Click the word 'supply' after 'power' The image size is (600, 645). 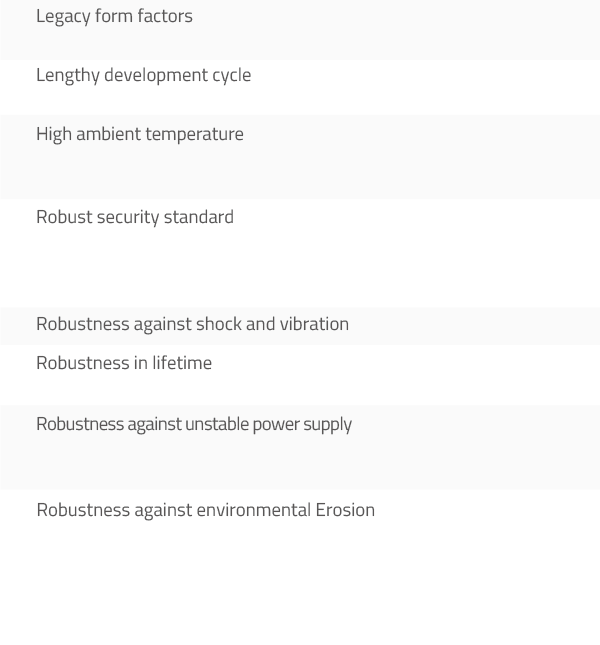click(327, 425)
